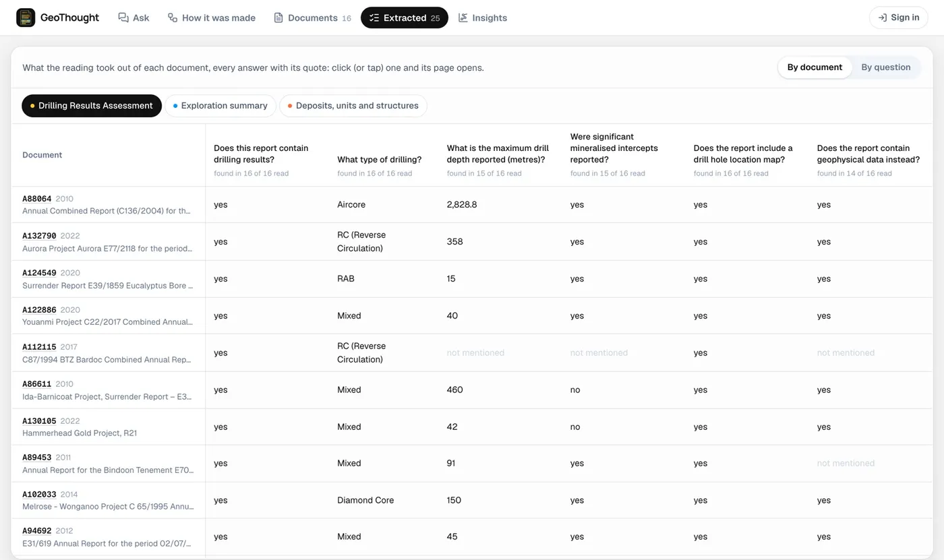
Task: Open document A102033
Action: tap(39, 495)
